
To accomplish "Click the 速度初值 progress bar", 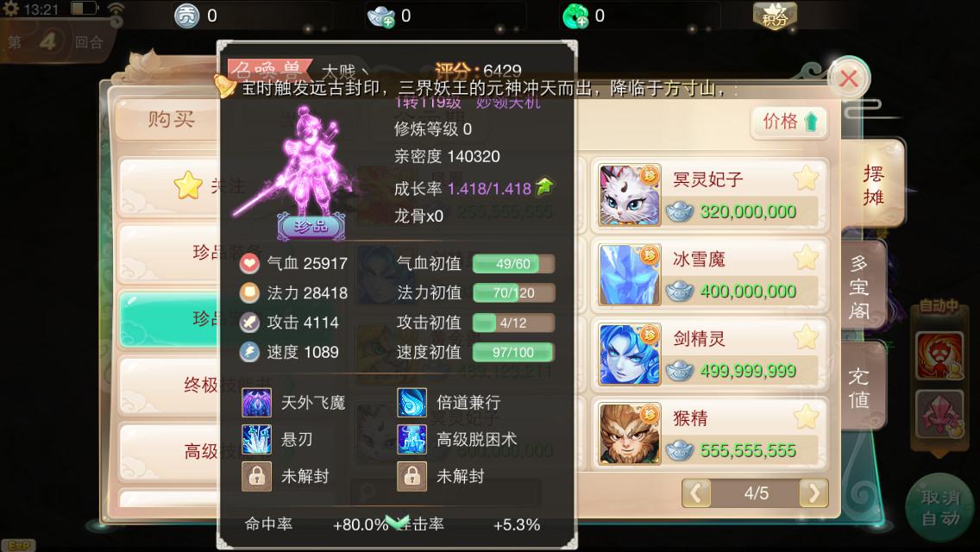I will point(513,353).
